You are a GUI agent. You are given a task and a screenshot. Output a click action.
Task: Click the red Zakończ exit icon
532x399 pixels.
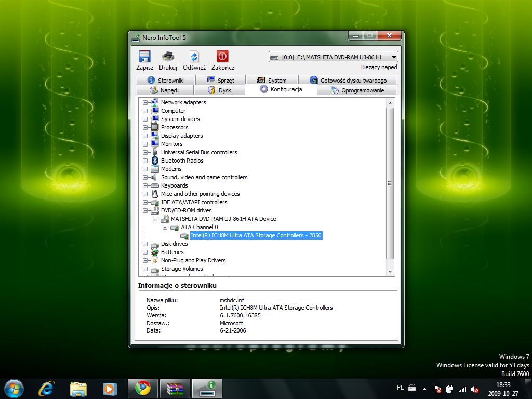(222, 56)
